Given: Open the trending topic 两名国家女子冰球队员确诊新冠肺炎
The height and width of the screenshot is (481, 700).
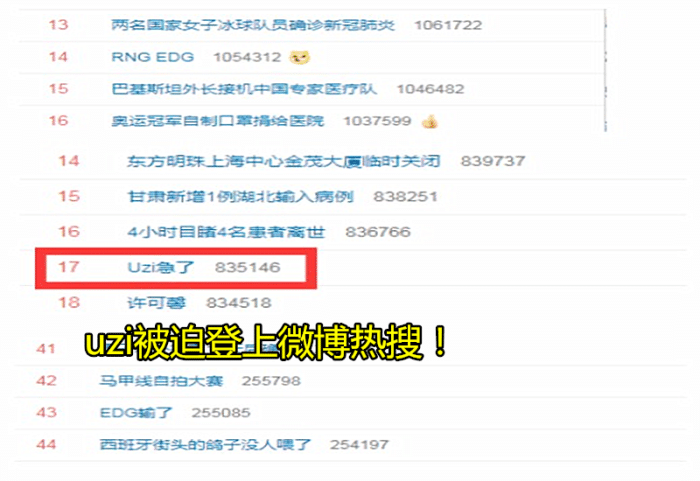Looking at the screenshot, I should pos(253,25).
